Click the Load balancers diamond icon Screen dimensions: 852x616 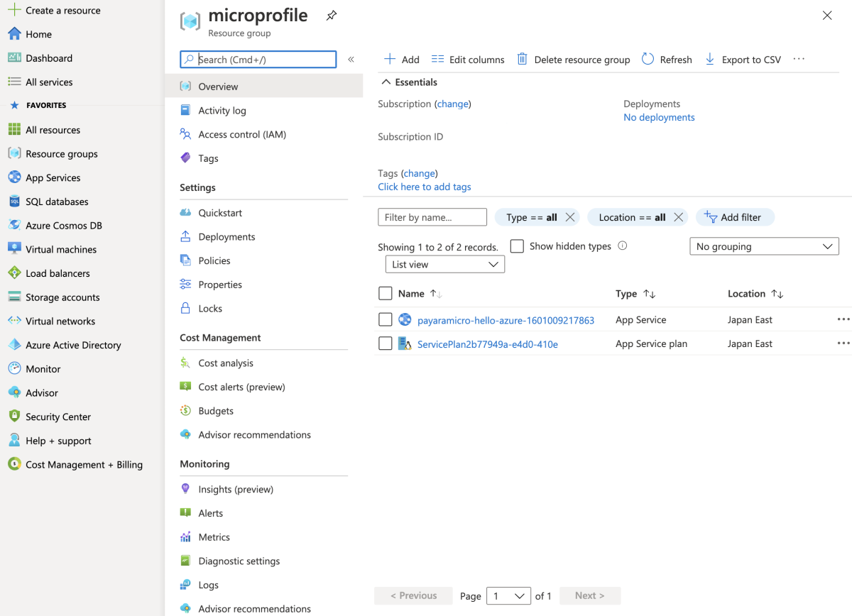[x=14, y=273]
